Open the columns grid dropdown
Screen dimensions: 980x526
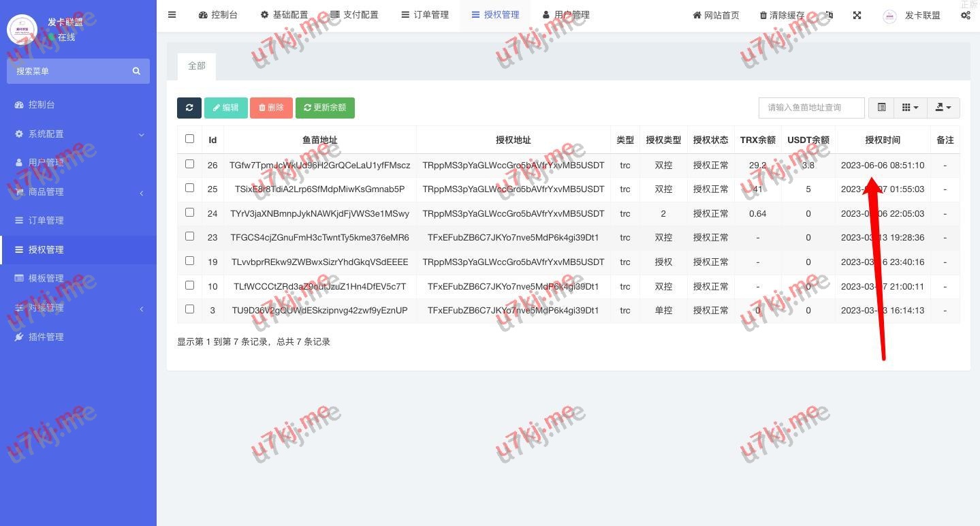(x=910, y=108)
